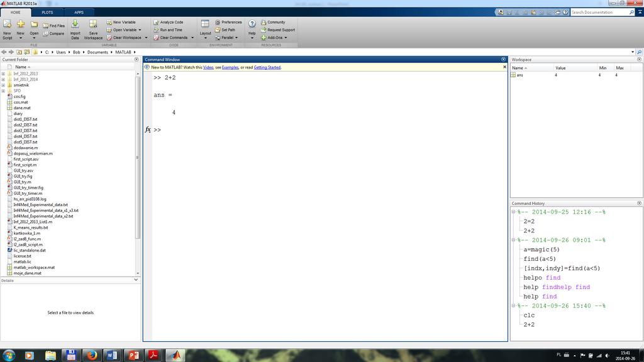
Task: Click the quick access help question mark
Action: (565, 13)
